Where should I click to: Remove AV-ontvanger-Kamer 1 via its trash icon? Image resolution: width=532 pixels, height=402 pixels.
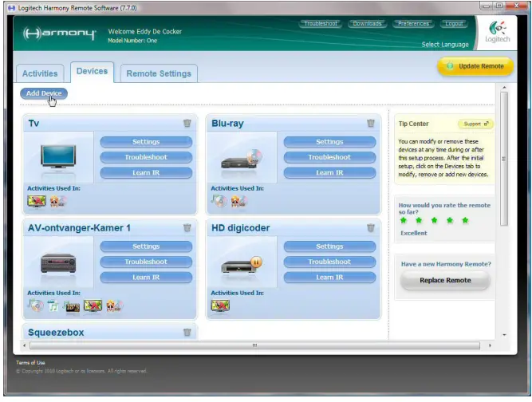pos(187,227)
